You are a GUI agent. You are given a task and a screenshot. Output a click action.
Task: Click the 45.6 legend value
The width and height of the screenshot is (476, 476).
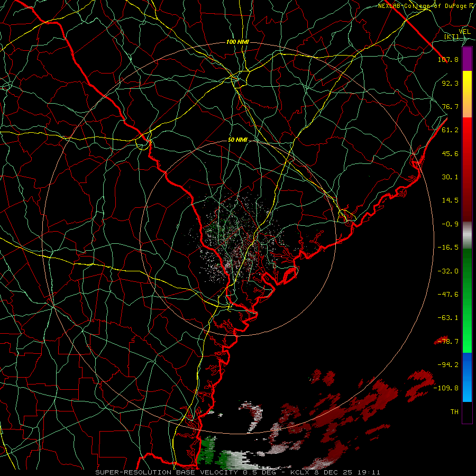click(450, 153)
